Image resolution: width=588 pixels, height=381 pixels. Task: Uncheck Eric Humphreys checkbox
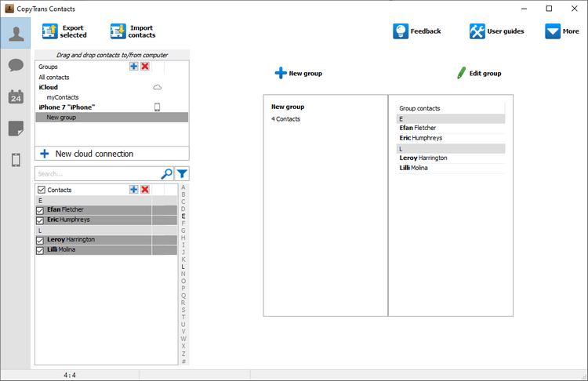coord(40,220)
